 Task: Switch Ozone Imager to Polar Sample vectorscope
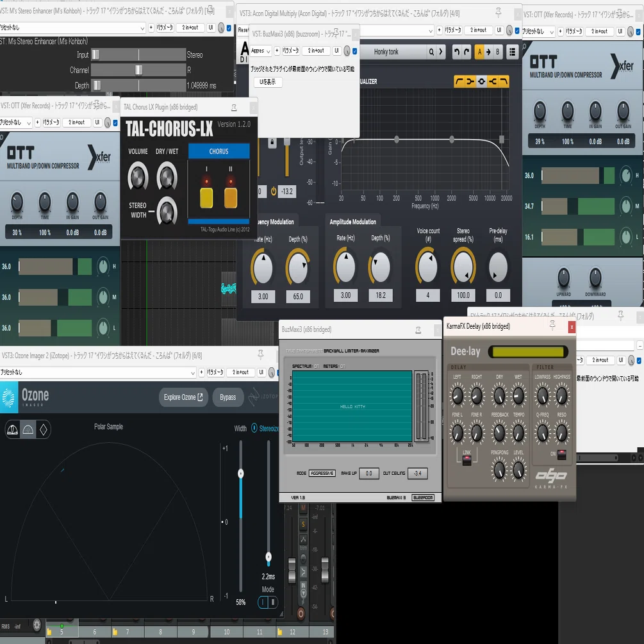click(x=28, y=429)
